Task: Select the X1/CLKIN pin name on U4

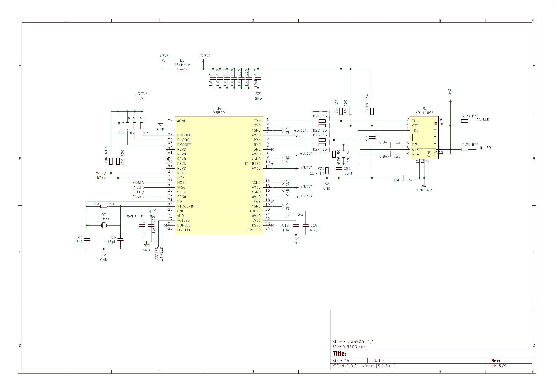Action: (186, 207)
